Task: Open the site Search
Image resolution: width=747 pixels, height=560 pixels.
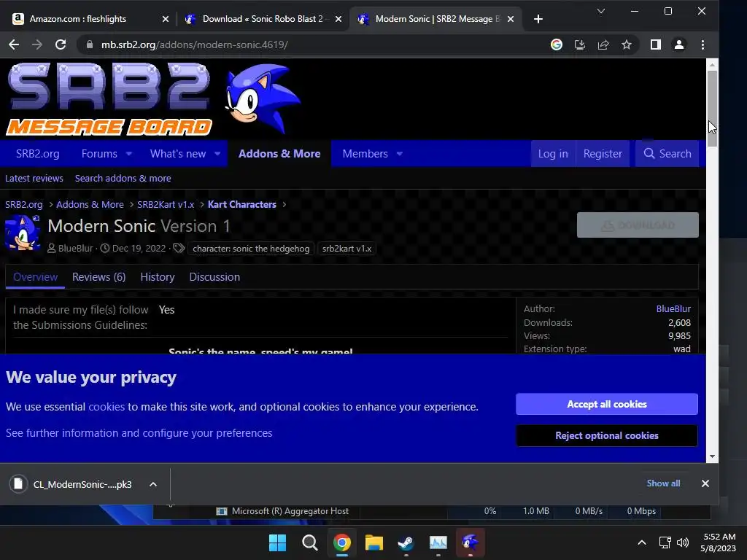Action: tap(667, 154)
